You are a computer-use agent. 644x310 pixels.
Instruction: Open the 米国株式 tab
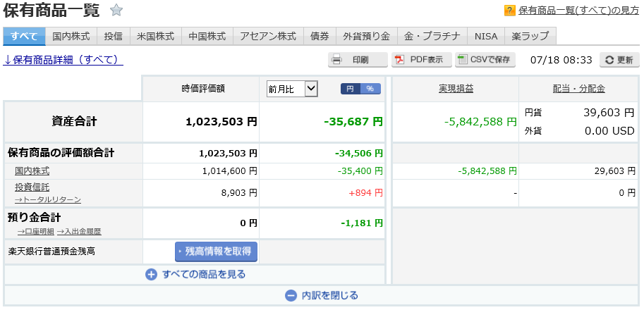point(156,36)
